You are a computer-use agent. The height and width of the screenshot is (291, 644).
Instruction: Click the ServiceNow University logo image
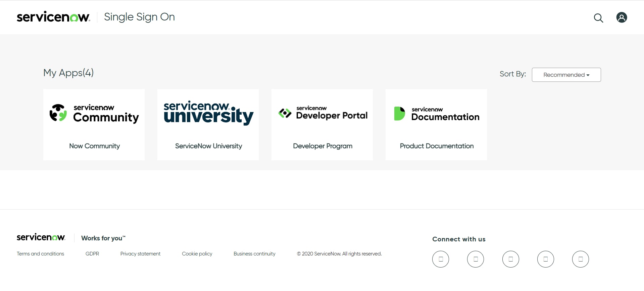[208, 113]
